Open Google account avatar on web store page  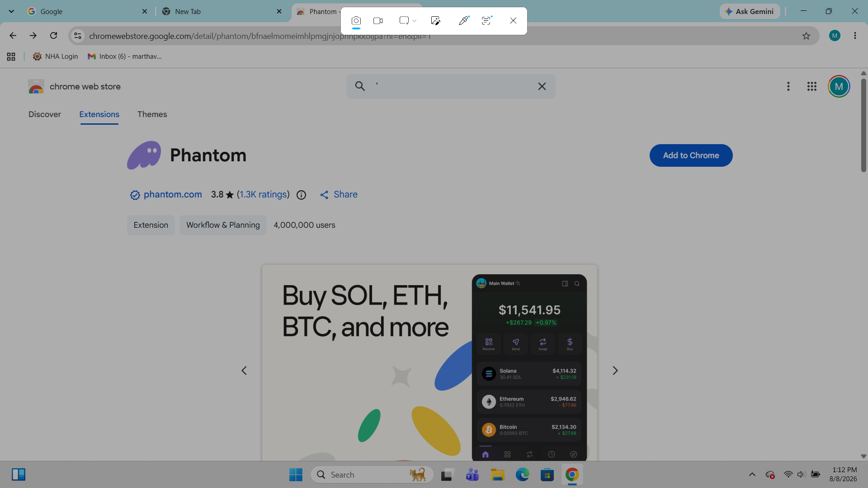(839, 86)
